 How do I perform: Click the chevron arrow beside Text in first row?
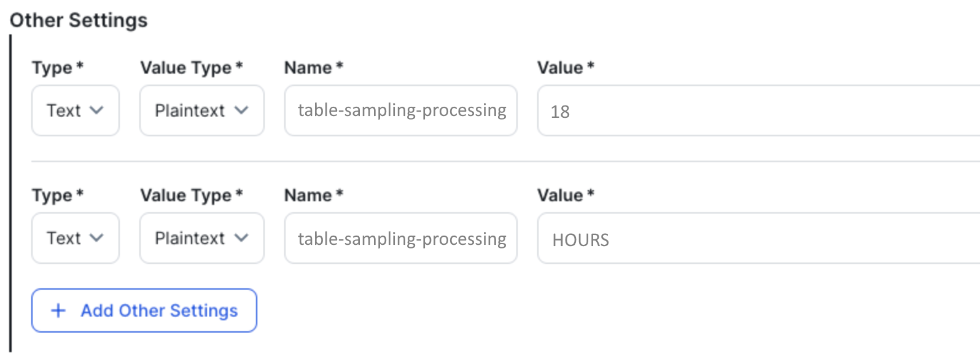96,110
